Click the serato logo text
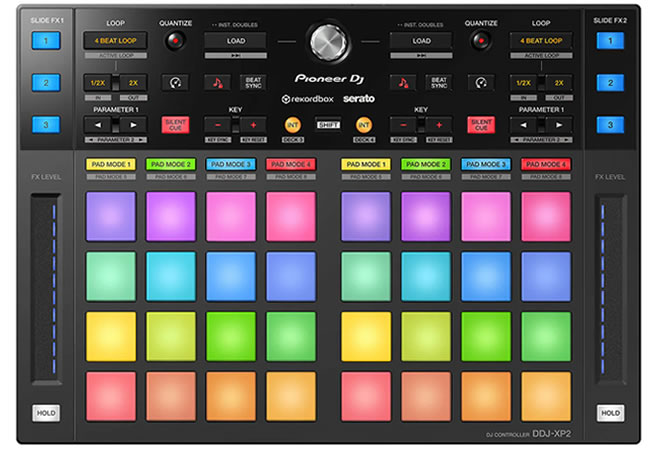Screen dimensions: 650x450 [359, 99]
